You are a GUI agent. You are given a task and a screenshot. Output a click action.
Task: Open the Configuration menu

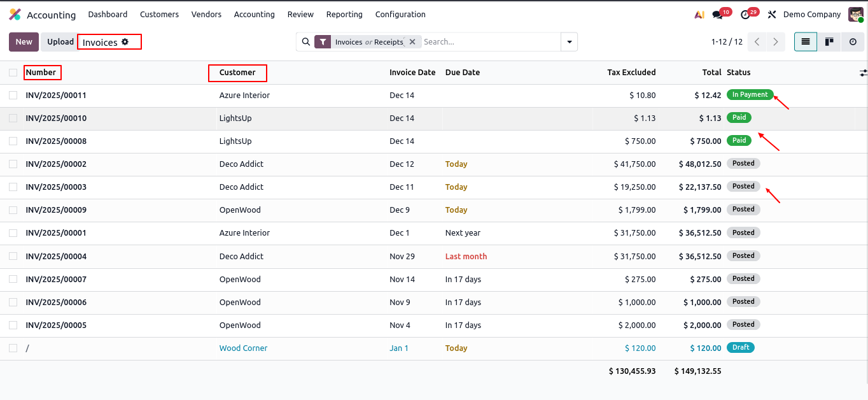(x=400, y=15)
